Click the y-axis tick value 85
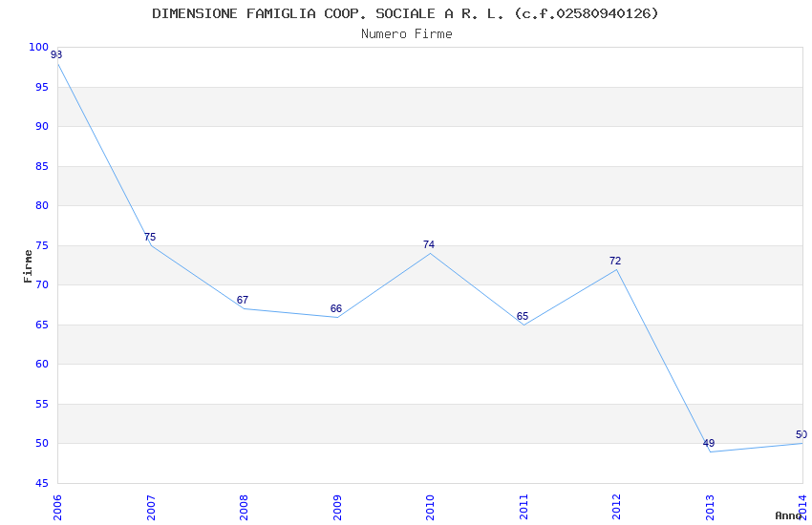 pos(42,166)
